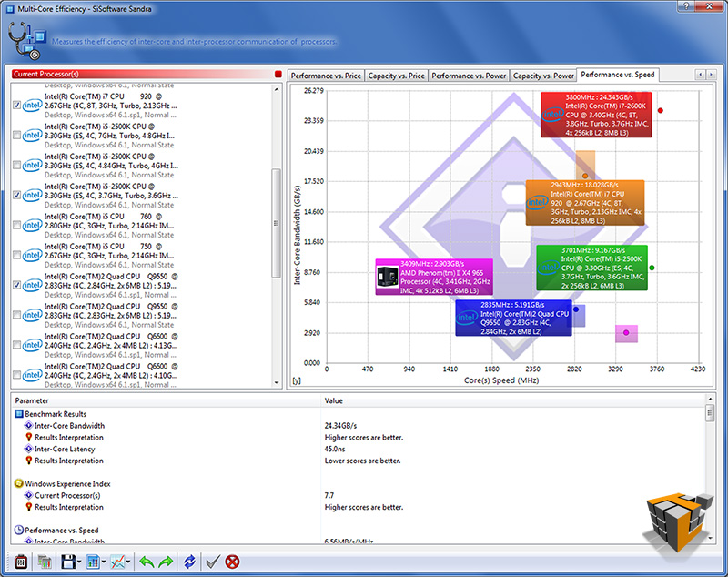Click the SiSoftware Sandra title bar icon
The height and width of the screenshot is (577, 728).
[x=10, y=9]
